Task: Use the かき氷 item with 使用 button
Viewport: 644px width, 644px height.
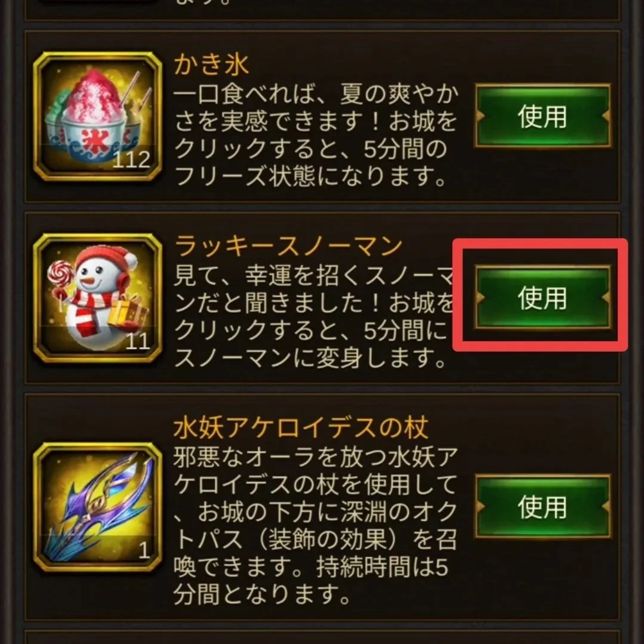Action: (x=543, y=116)
